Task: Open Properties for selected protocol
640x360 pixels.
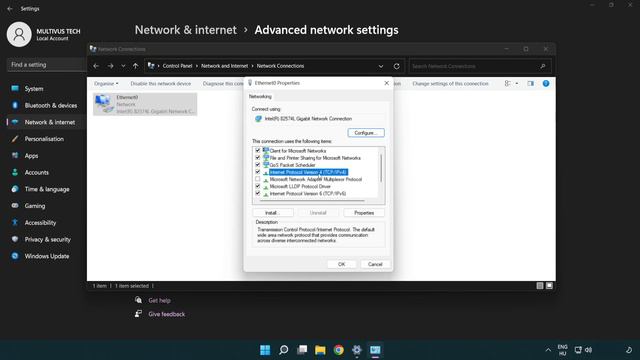Action: click(364, 213)
